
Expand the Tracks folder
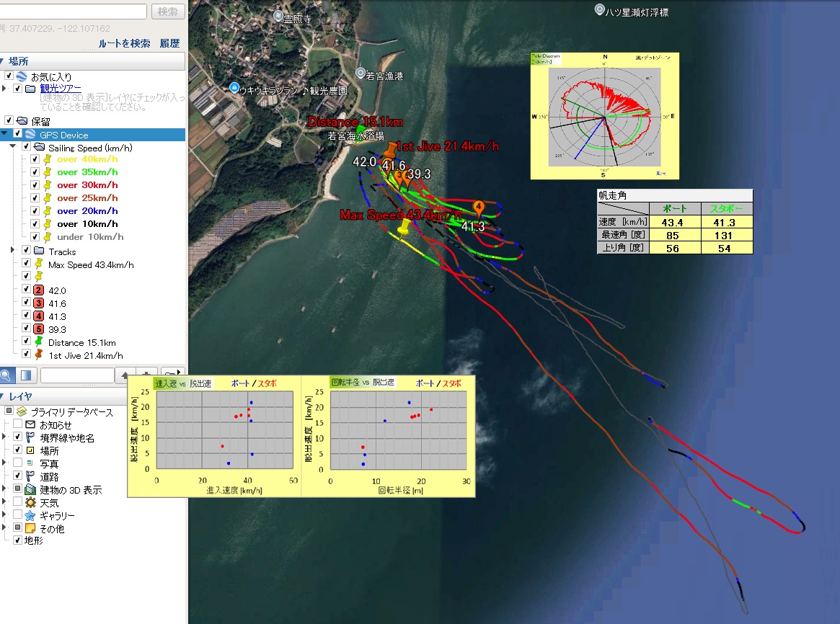pos(13,251)
